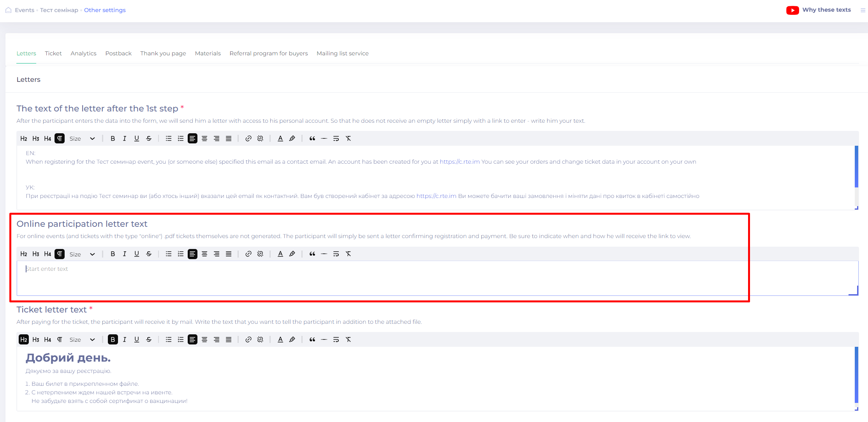Switch to the Thank you page tab
Viewport: 868px width, 422px height.
point(163,53)
